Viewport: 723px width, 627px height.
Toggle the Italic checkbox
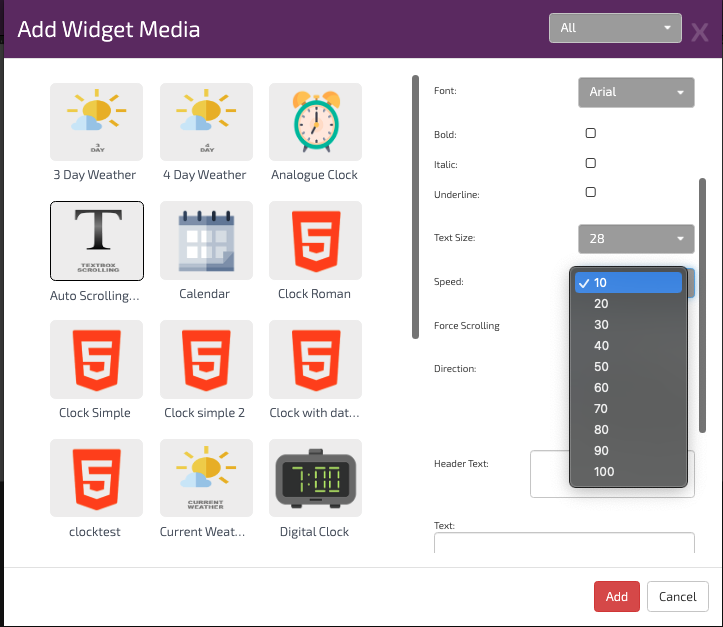[x=590, y=163]
